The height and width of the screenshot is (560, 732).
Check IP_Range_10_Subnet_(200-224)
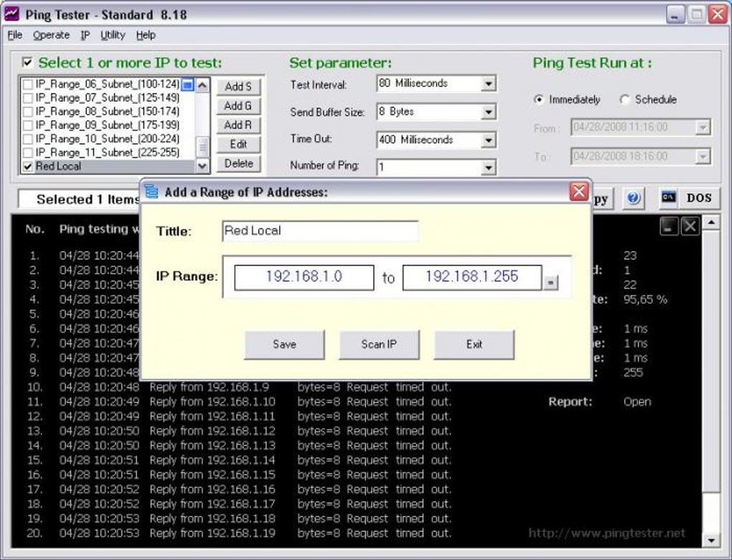(x=27, y=139)
